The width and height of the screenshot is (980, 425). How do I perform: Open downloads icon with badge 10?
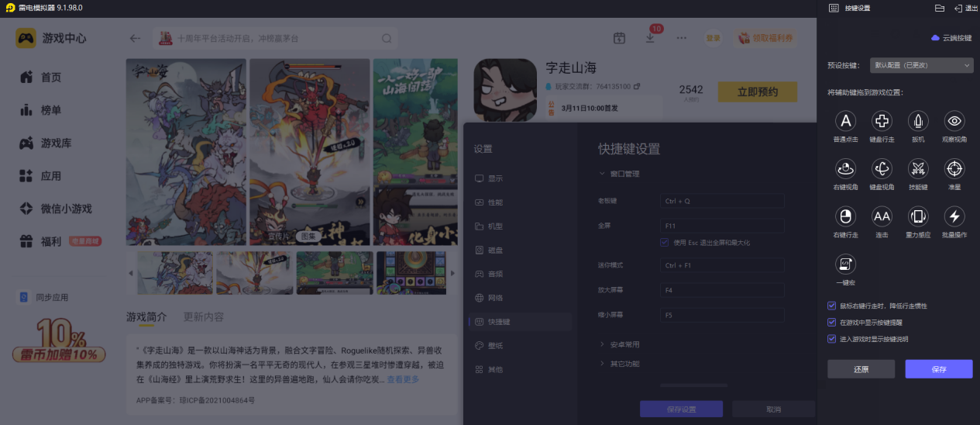pyautogui.click(x=651, y=37)
